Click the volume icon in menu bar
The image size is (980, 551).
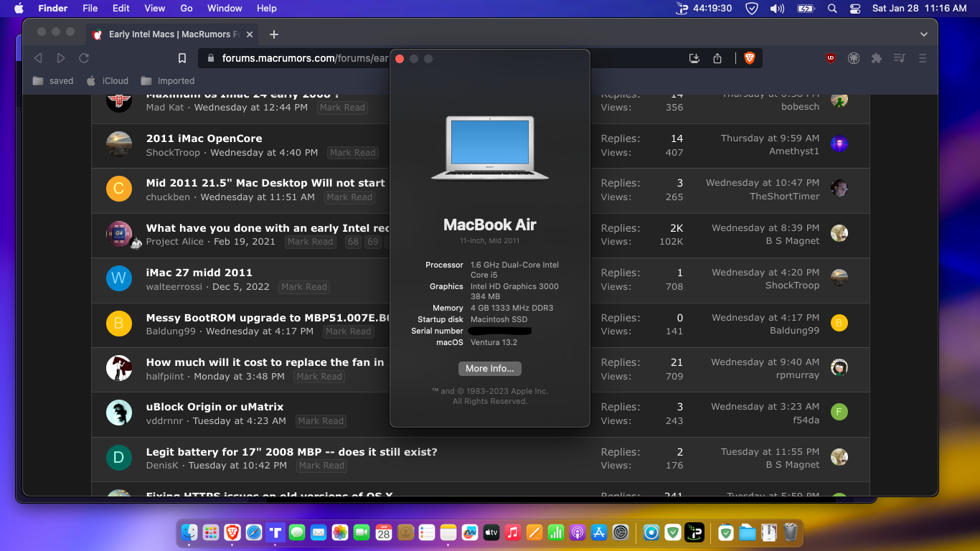pos(777,9)
